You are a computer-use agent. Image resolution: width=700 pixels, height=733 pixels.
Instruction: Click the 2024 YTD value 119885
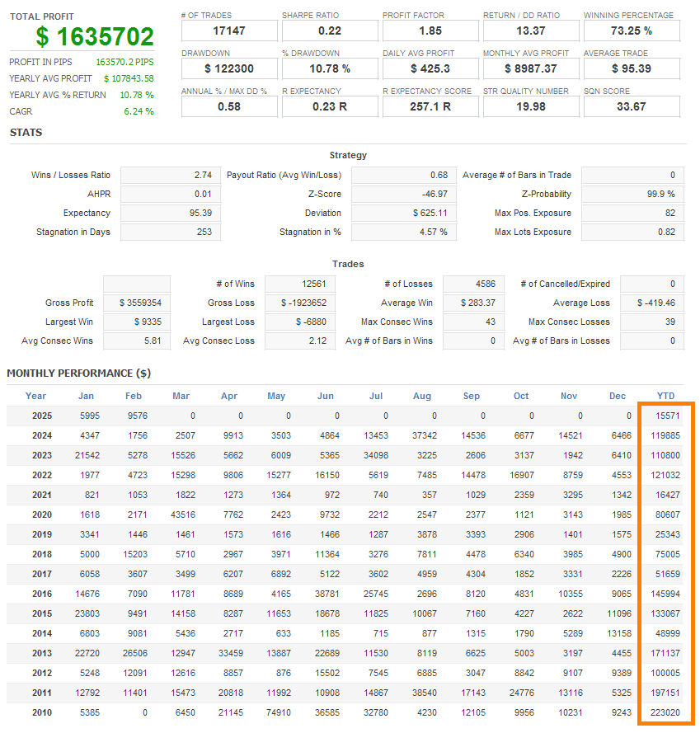(x=665, y=435)
